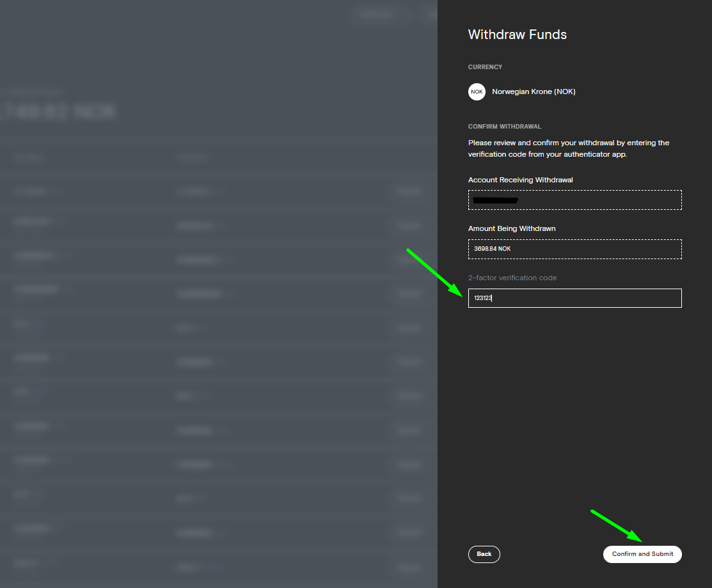Go back with the Back button
The height and width of the screenshot is (588, 712).
click(x=484, y=554)
